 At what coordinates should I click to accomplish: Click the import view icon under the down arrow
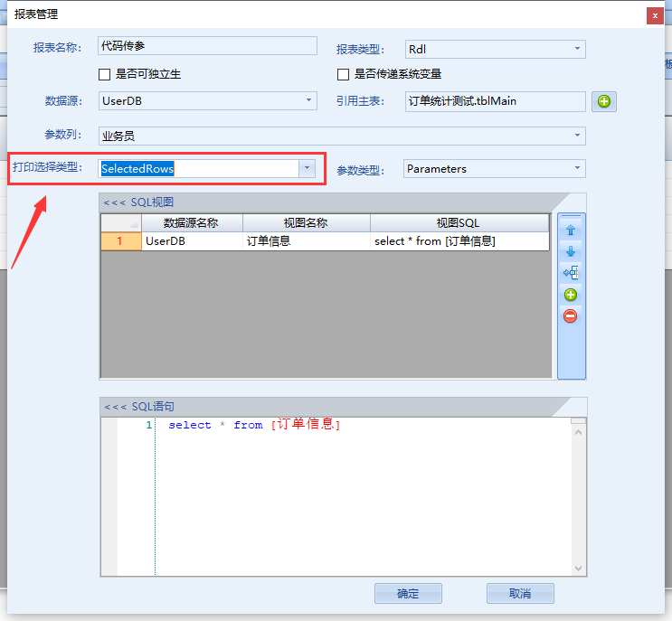(571, 272)
